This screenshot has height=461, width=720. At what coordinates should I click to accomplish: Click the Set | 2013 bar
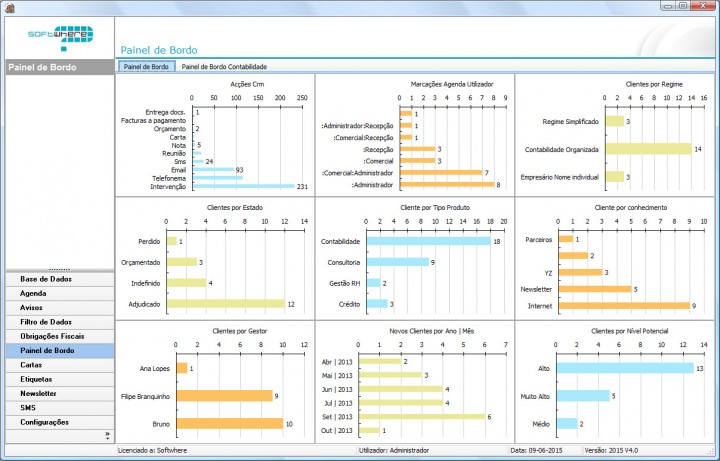(422, 416)
